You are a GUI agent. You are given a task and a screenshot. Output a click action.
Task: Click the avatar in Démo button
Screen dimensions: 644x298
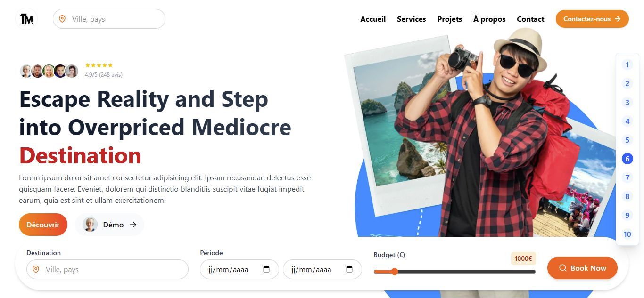click(90, 225)
